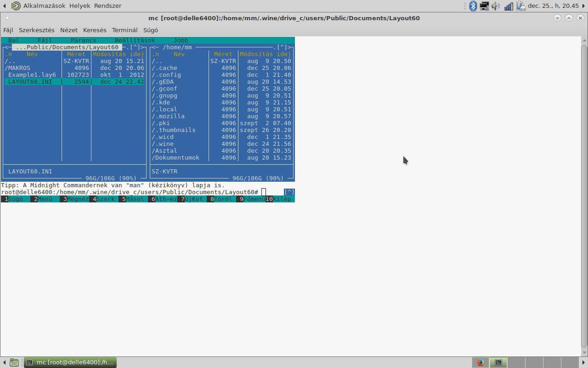Click F1 Súgó help button
The width and height of the screenshot is (588, 368).
click(x=16, y=199)
